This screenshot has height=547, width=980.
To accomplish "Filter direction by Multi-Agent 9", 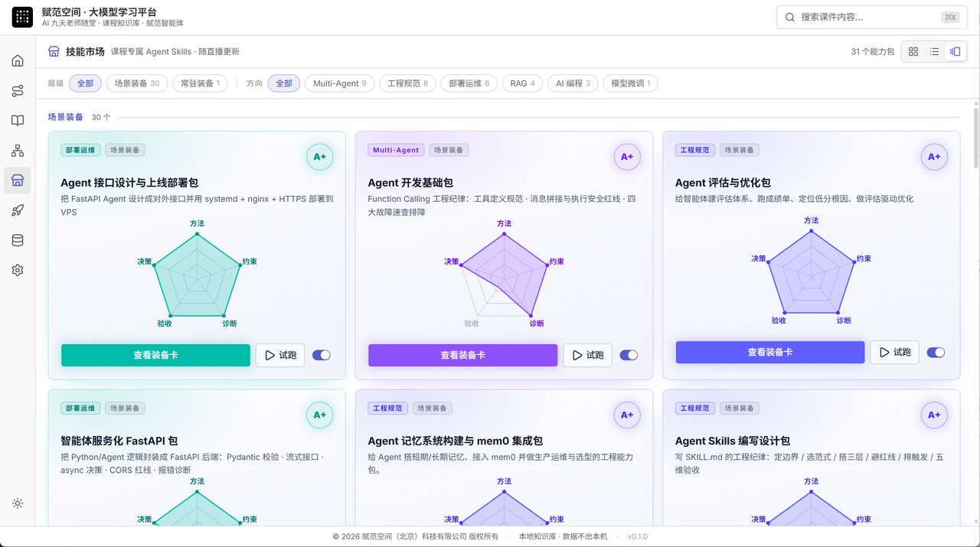I will point(340,83).
